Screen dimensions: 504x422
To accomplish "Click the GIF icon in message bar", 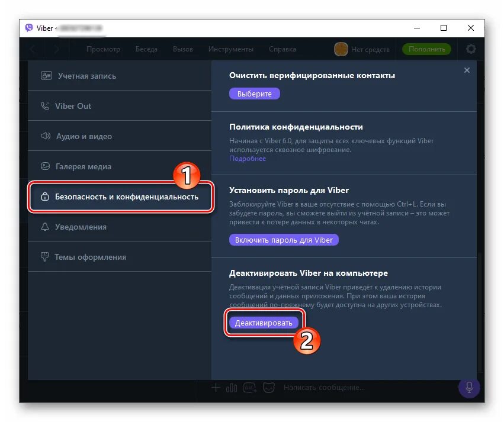I will [x=250, y=388].
